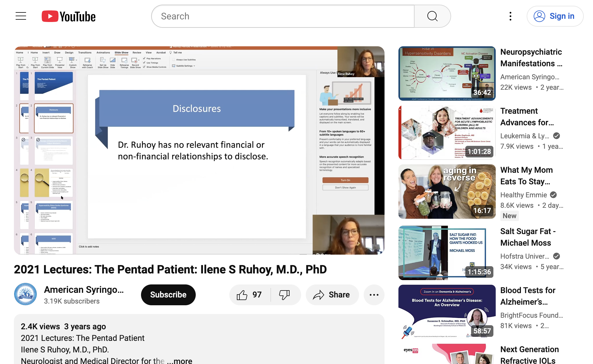Open the three-dot settings menu
593x364 pixels.
[510, 16]
